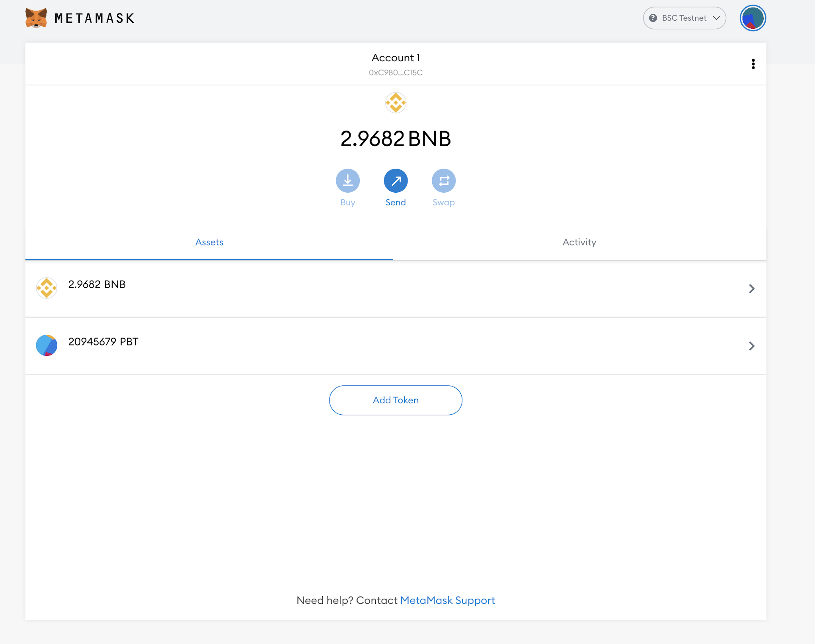Viewport: 815px width, 644px height.
Task: Click the MetaMask fox logo
Action: coord(36,18)
